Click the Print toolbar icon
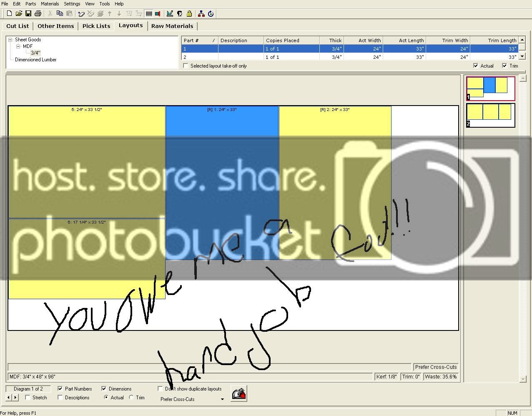532x416 pixels. [x=38, y=14]
